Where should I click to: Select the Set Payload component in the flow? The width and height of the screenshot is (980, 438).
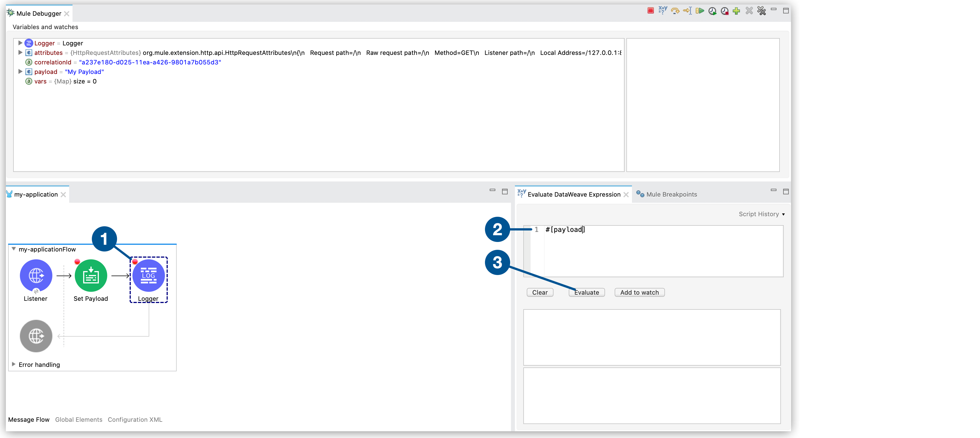[x=90, y=276]
